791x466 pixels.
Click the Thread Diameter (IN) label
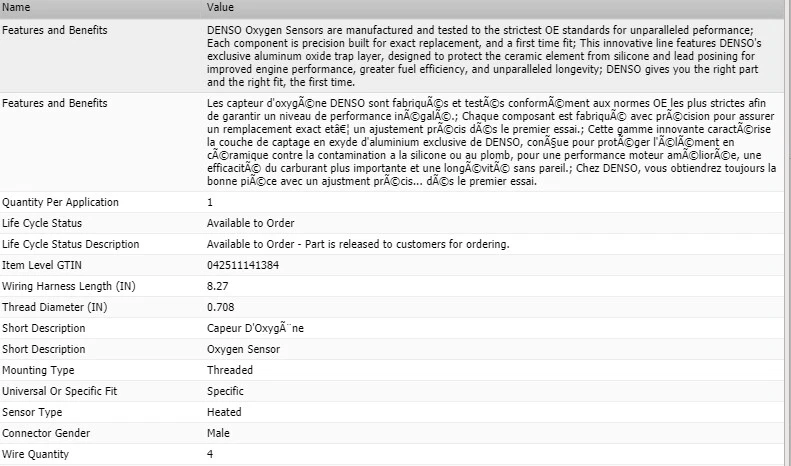point(55,307)
